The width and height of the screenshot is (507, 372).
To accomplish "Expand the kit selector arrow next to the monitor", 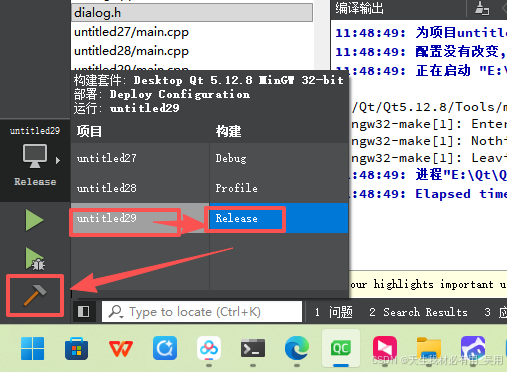I will tap(58, 161).
